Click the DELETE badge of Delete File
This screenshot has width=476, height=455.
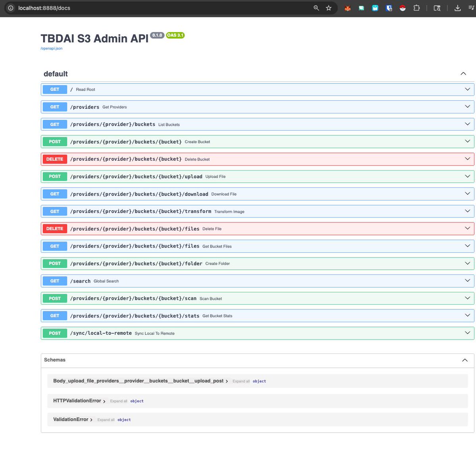pos(55,228)
